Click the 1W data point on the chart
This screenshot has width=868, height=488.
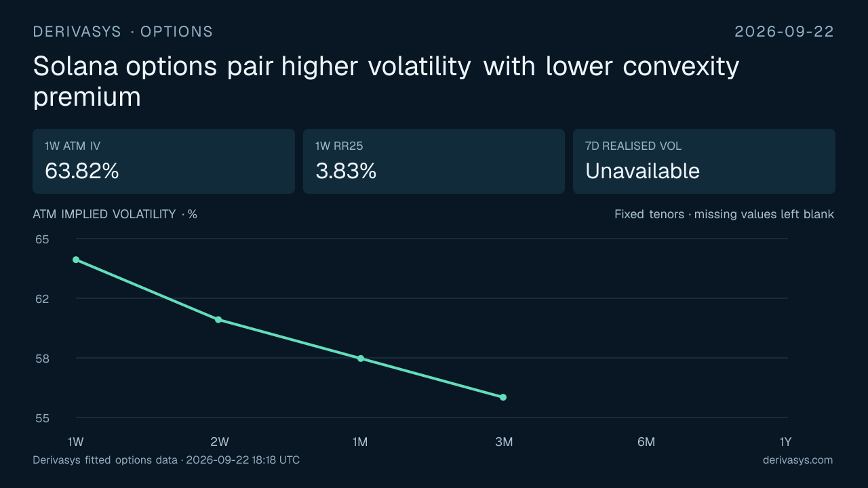point(76,260)
